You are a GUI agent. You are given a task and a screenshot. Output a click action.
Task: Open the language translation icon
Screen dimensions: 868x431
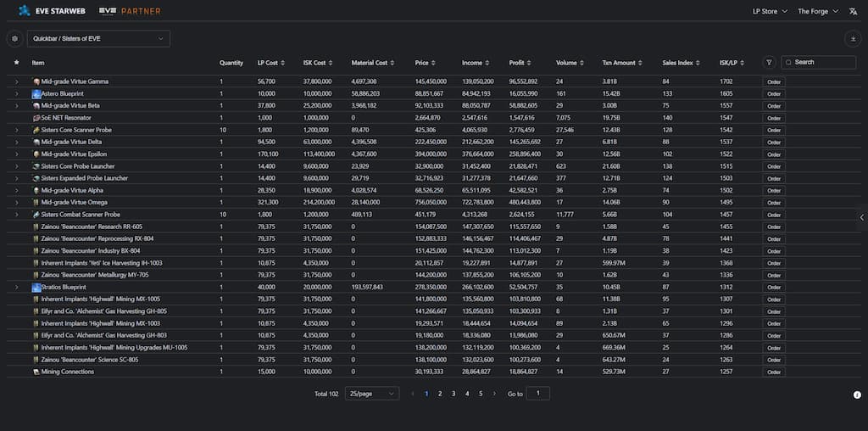click(853, 11)
